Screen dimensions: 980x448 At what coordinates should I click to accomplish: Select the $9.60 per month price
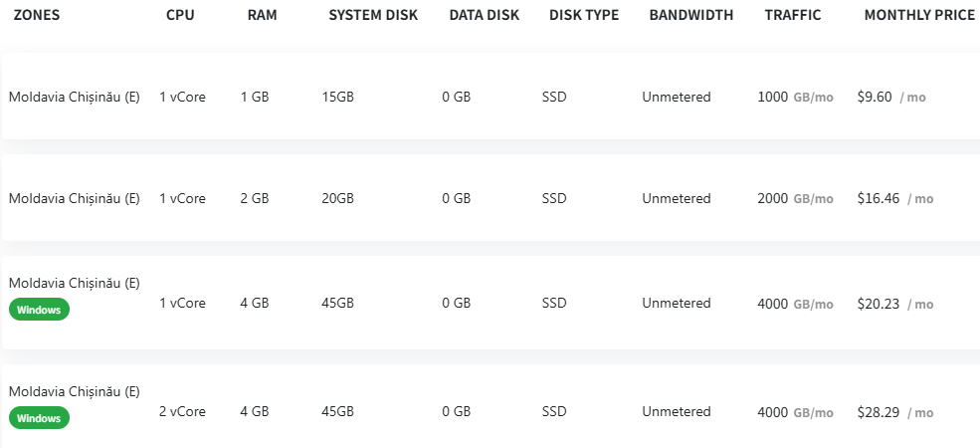point(875,97)
